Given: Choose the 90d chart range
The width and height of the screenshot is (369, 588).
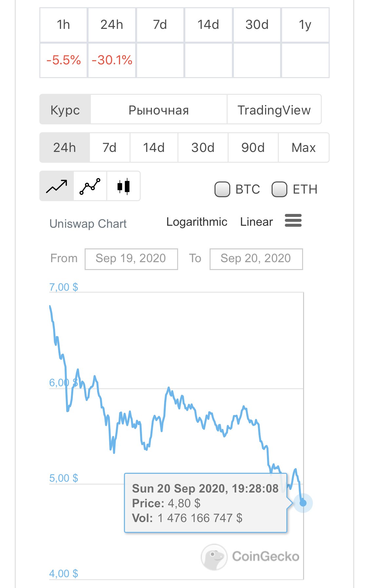Looking at the screenshot, I should (x=253, y=147).
